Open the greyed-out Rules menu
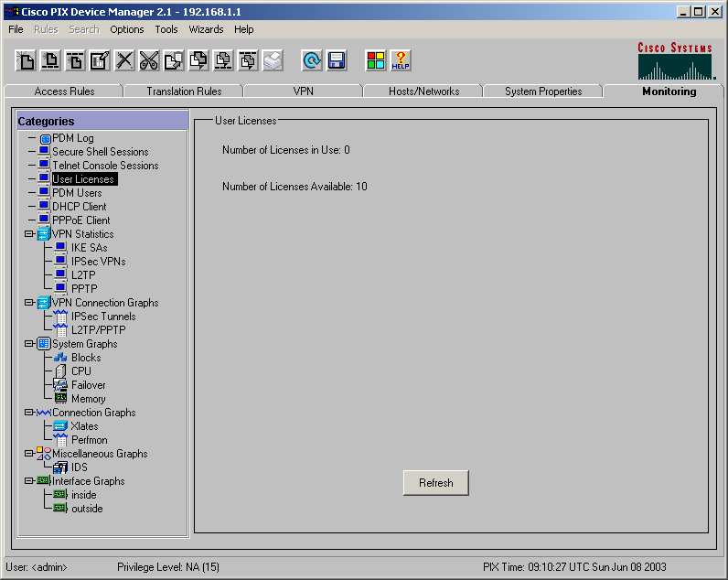Image resolution: width=728 pixels, height=580 pixels. (46, 29)
